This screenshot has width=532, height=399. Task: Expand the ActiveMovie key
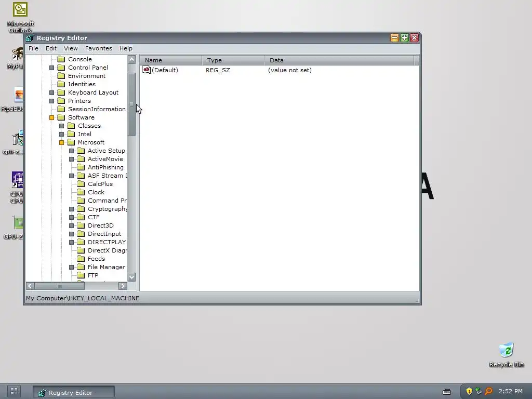click(71, 159)
